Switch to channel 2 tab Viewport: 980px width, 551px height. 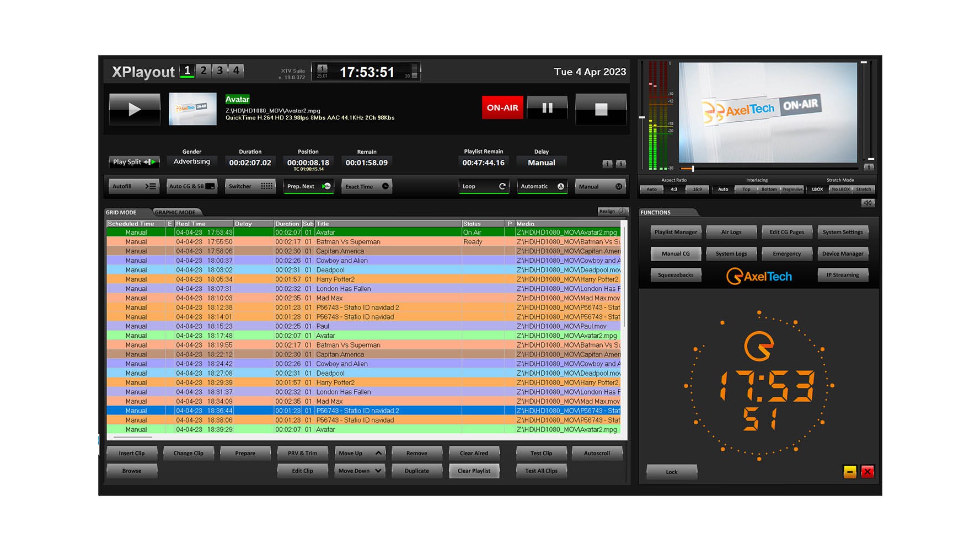point(204,71)
